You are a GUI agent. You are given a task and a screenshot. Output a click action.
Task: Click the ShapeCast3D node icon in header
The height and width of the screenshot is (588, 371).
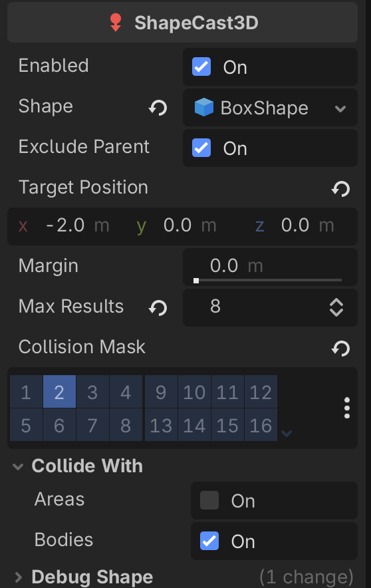[x=116, y=23]
